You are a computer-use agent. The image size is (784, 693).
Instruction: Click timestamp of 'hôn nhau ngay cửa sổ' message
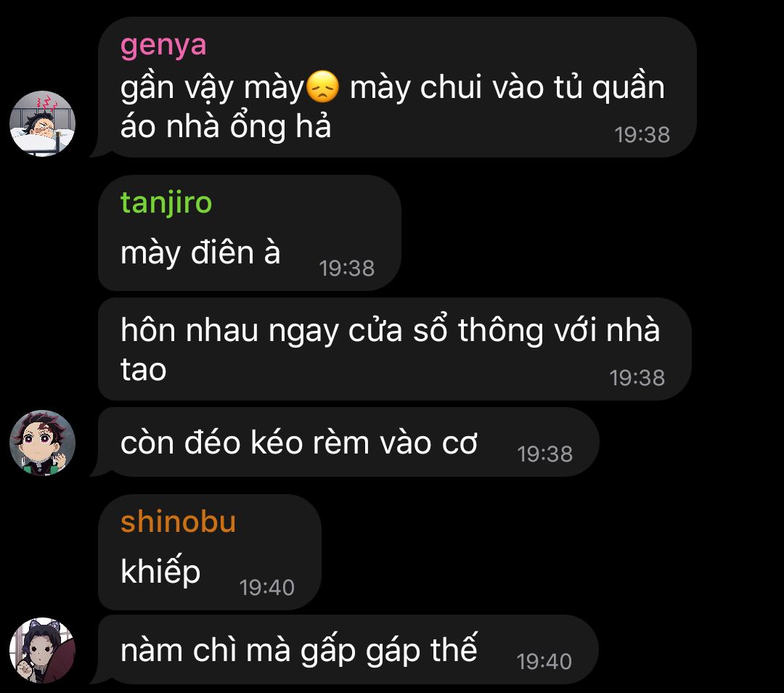click(637, 378)
